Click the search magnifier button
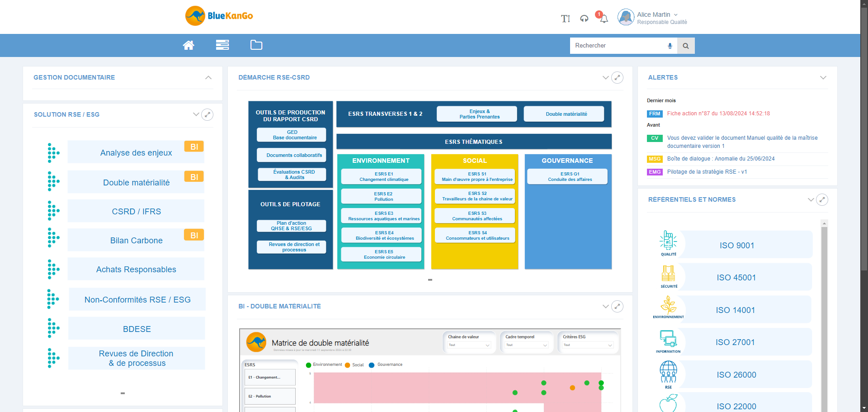The height and width of the screenshot is (412, 868). coord(686,46)
